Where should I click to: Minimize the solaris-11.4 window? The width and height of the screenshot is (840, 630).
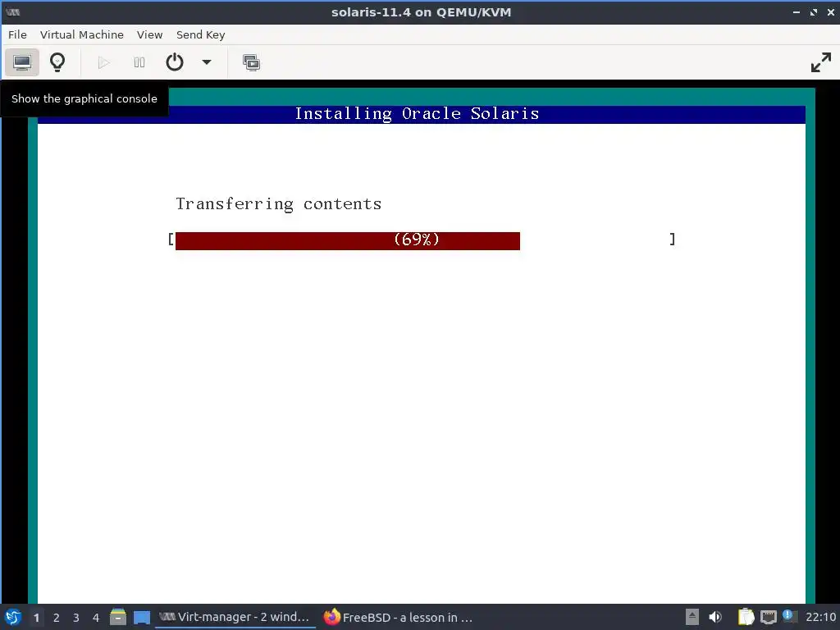point(796,12)
